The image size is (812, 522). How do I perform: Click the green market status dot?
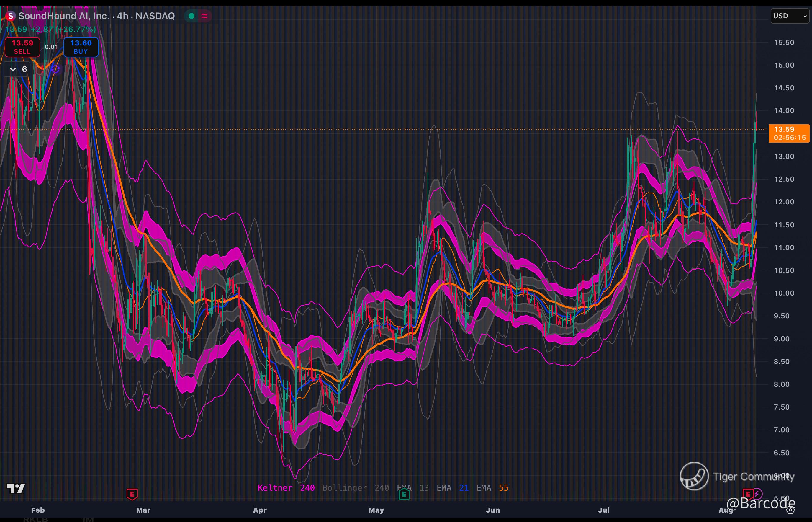point(191,16)
